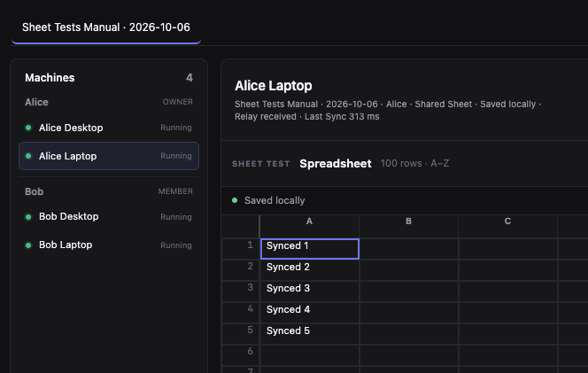Select cell containing Synced 5
The image size is (588, 373).
tap(310, 334)
